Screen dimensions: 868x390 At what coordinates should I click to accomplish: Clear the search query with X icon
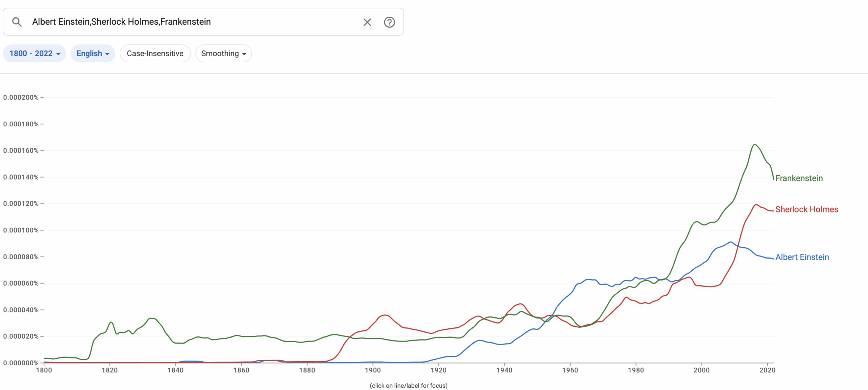click(x=367, y=22)
